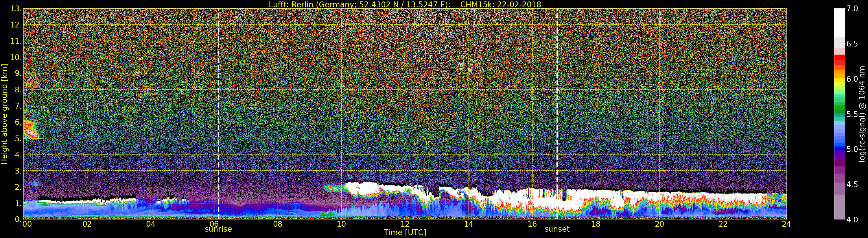Screen dimensions: 868x238
Task: Click height axis tick '7.'
Action: (18, 106)
